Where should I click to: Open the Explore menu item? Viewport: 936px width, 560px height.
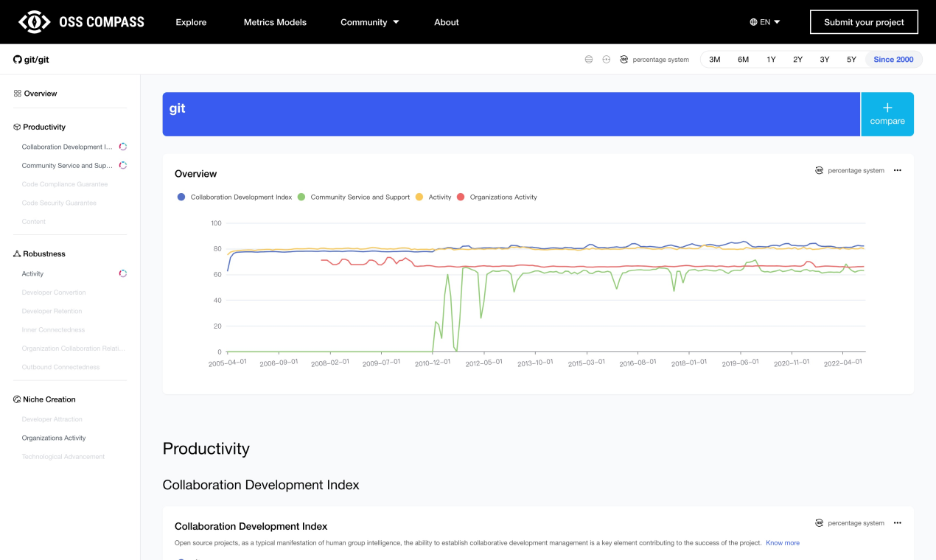click(191, 22)
